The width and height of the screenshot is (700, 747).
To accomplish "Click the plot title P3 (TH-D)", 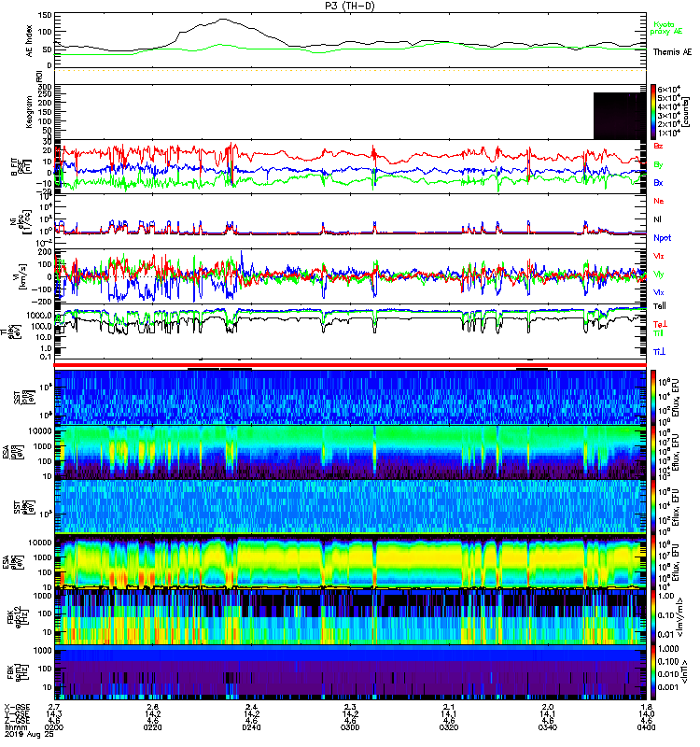I will tap(350, 6).
